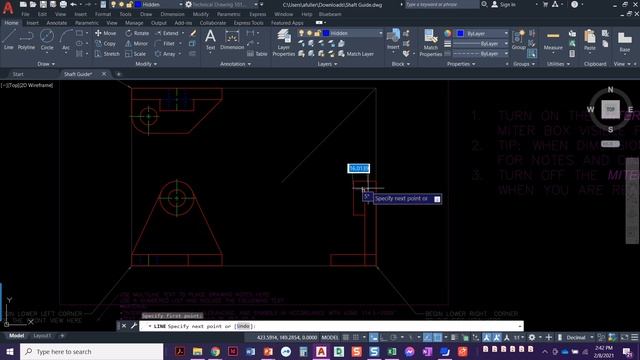Expand the Modify panel
This screenshot has height=360, width=640.
[146, 64]
